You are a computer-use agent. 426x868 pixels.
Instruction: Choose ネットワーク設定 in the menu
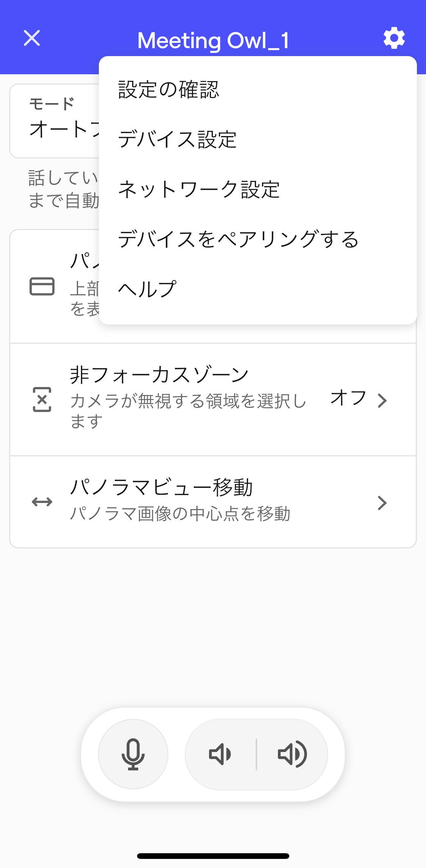tap(199, 189)
